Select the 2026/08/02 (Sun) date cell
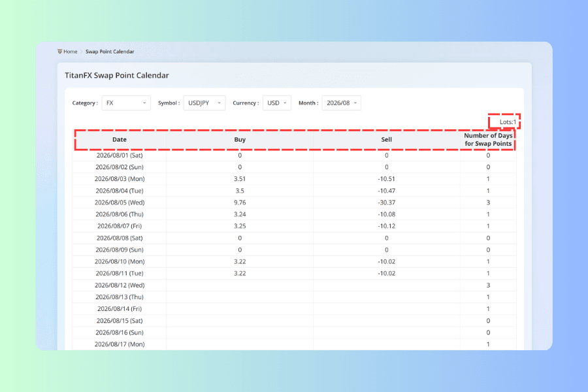The height and width of the screenshot is (392, 588). pyautogui.click(x=120, y=167)
